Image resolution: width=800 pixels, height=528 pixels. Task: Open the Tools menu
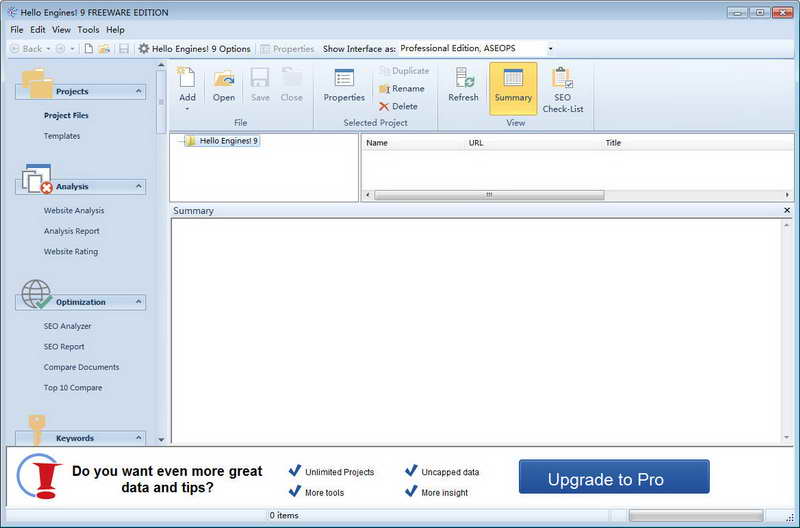pos(88,30)
